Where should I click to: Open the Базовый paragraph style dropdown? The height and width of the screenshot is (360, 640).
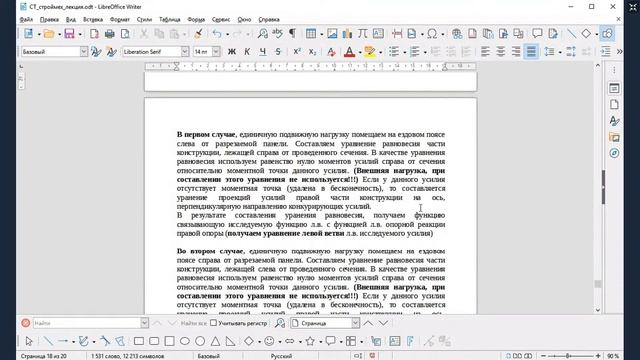tap(84, 52)
